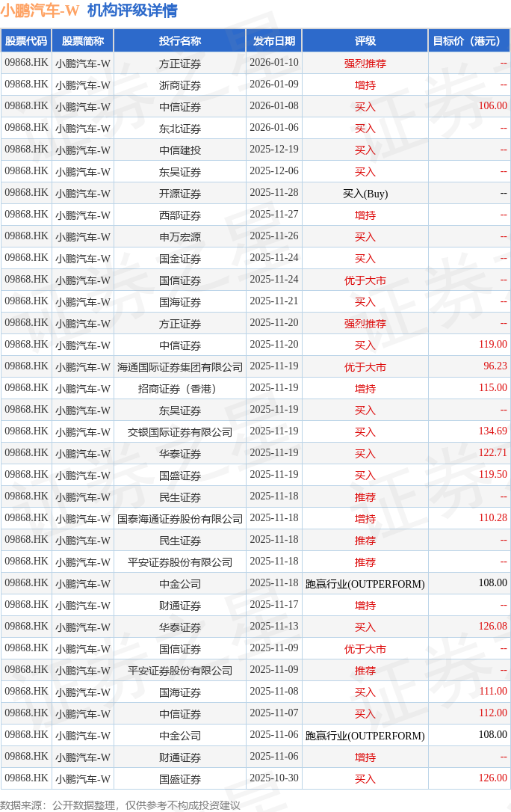Click 优于大市 rating in the 海通国际 row
The image size is (511, 812).
click(365, 367)
